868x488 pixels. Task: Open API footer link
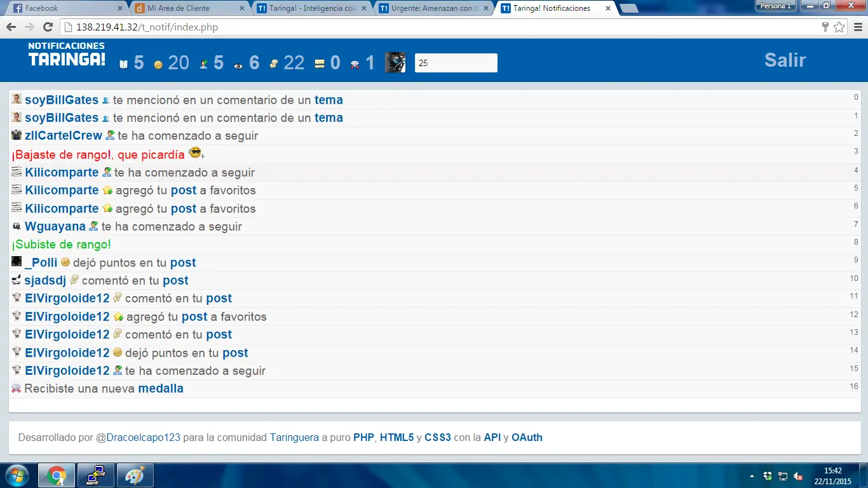click(492, 437)
